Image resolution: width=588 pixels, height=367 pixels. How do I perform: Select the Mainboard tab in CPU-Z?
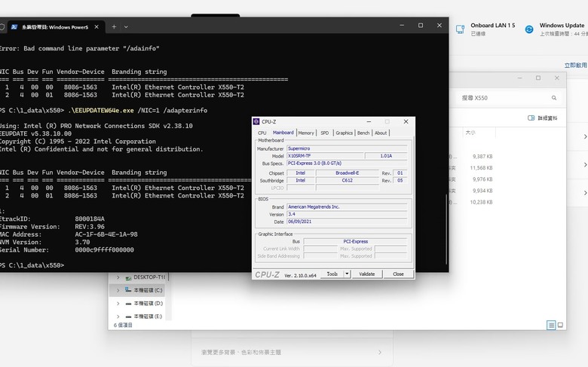(x=283, y=133)
